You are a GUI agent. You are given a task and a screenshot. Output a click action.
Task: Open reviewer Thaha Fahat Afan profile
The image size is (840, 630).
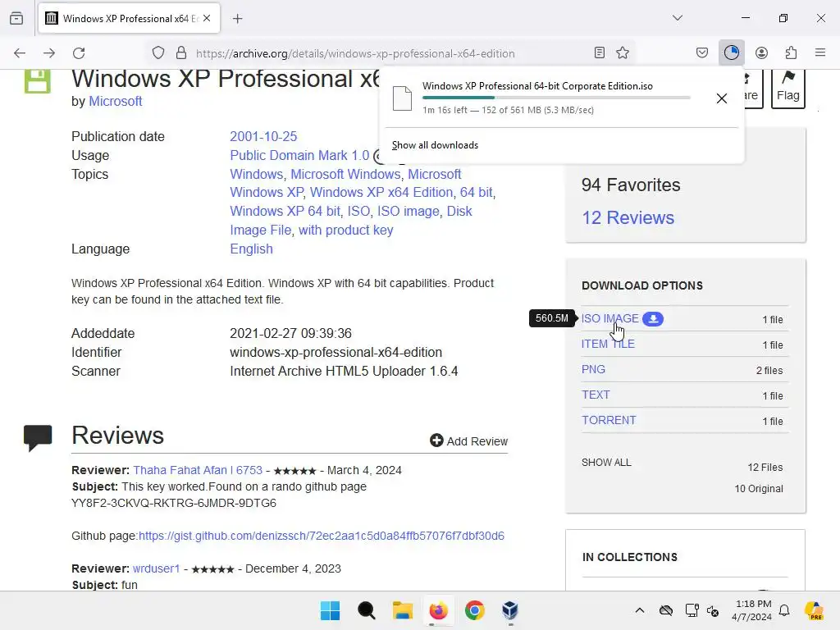(198, 470)
